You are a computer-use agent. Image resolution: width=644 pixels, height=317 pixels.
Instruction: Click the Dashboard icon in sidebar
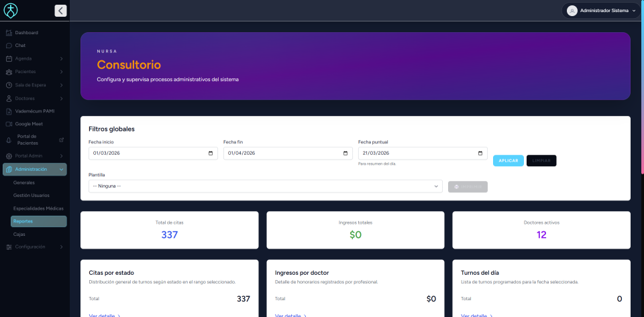coord(9,33)
